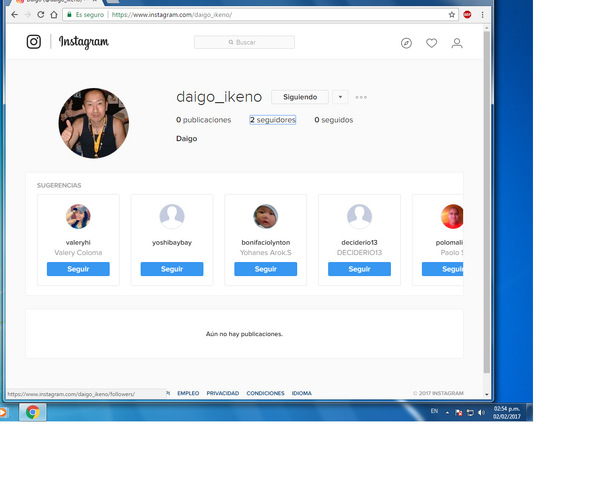Click the 'Aún no hay publicaciones.' message

click(x=244, y=334)
